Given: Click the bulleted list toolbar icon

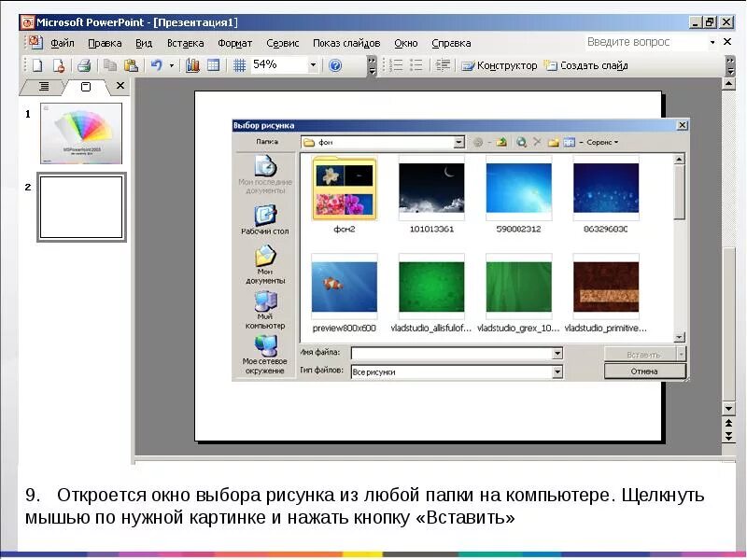Looking at the screenshot, I should pos(416,65).
